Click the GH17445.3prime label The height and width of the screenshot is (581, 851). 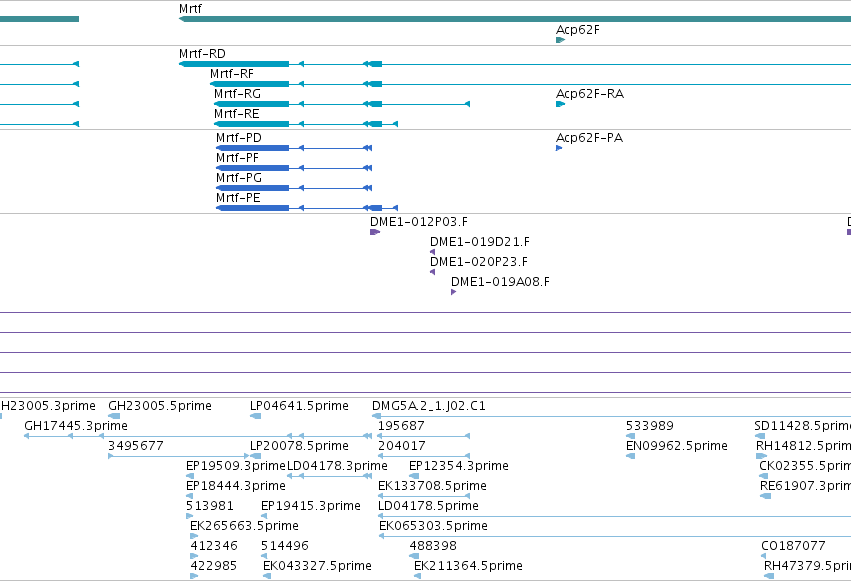pyautogui.click(x=76, y=426)
